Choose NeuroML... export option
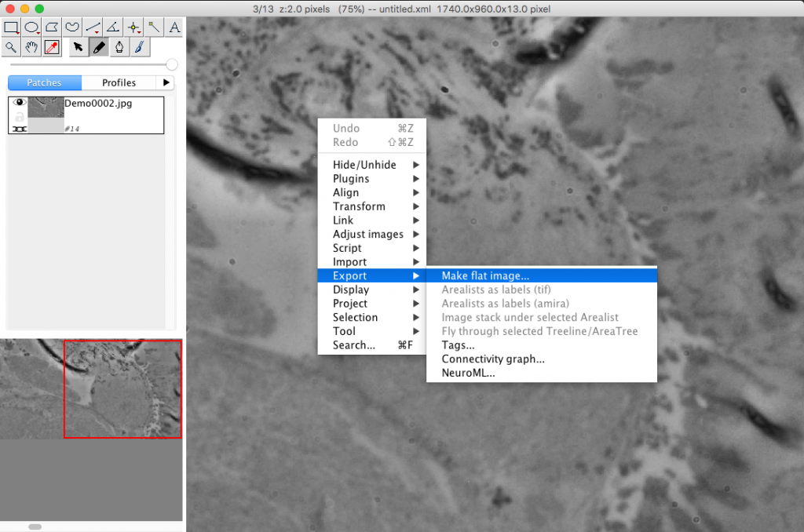 point(542,373)
